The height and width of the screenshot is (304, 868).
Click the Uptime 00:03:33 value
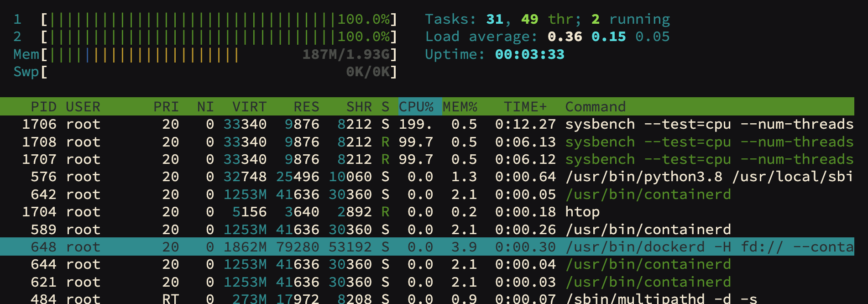tap(530, 54)
